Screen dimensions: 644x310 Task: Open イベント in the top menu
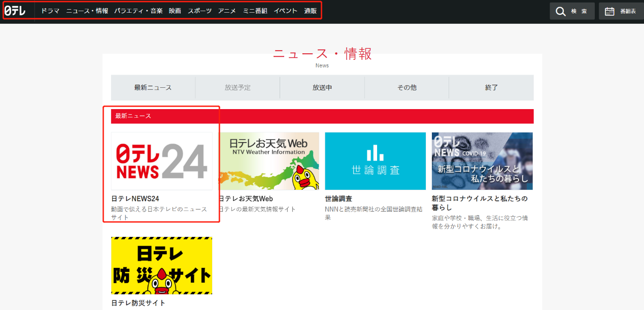286,11
